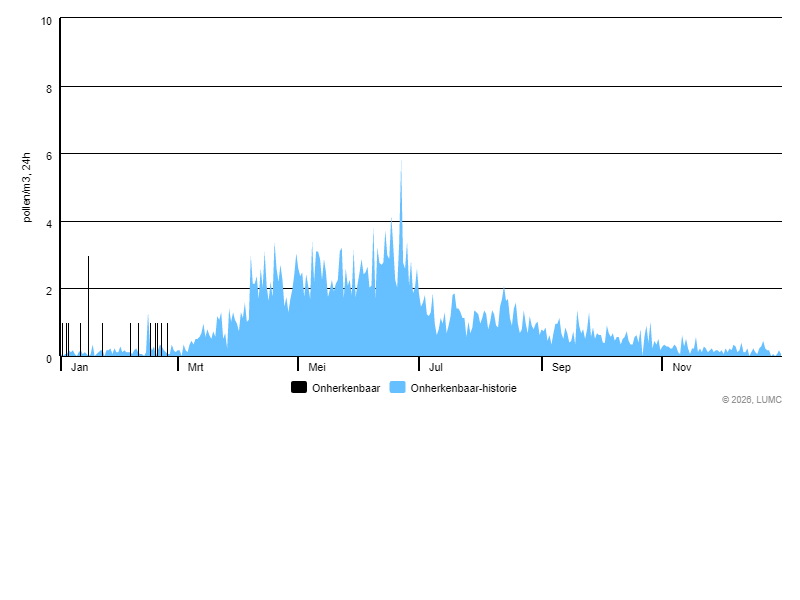Select the Jul month axis label

(436, 367)
